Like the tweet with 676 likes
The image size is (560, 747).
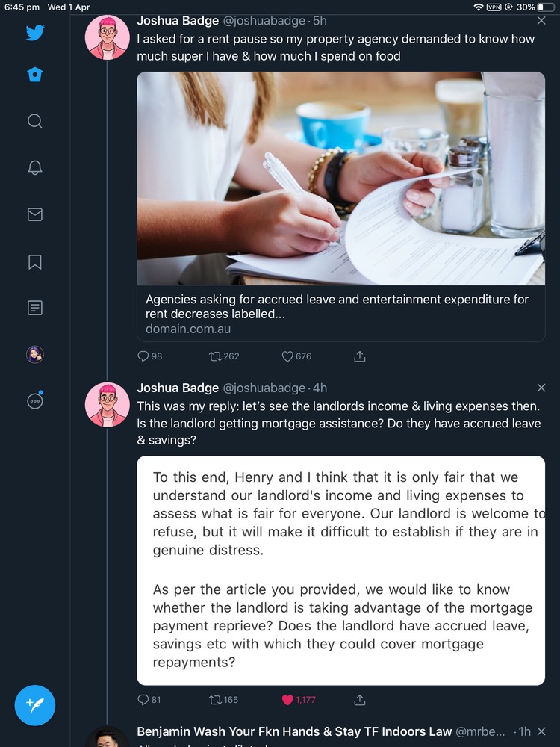[287, 356]
